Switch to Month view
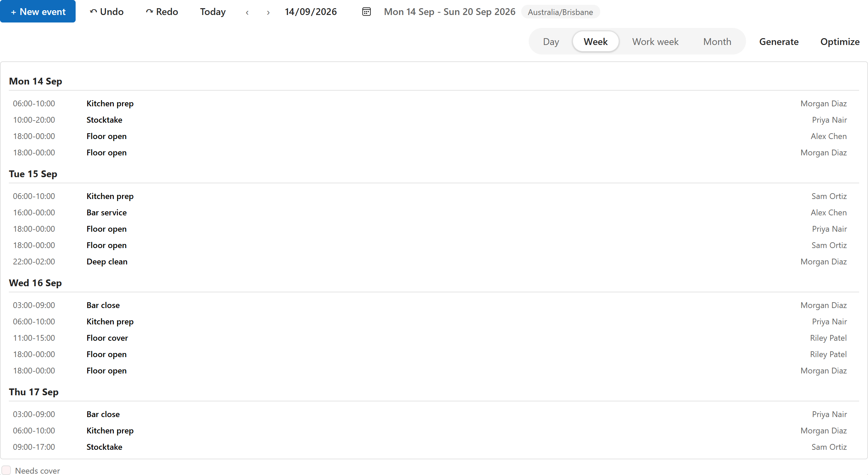The image size is (868, 475). [717, 42]
